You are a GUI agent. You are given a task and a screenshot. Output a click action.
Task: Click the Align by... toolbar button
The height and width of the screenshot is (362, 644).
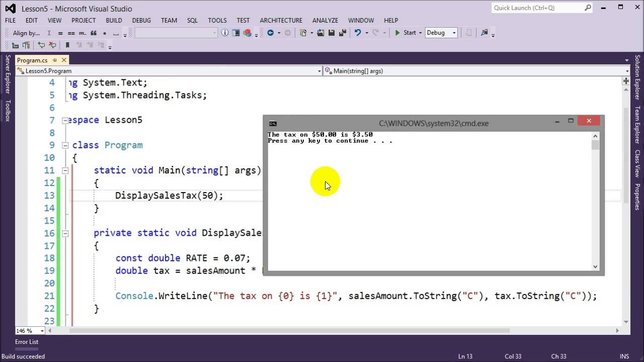[x=26, y=33]
